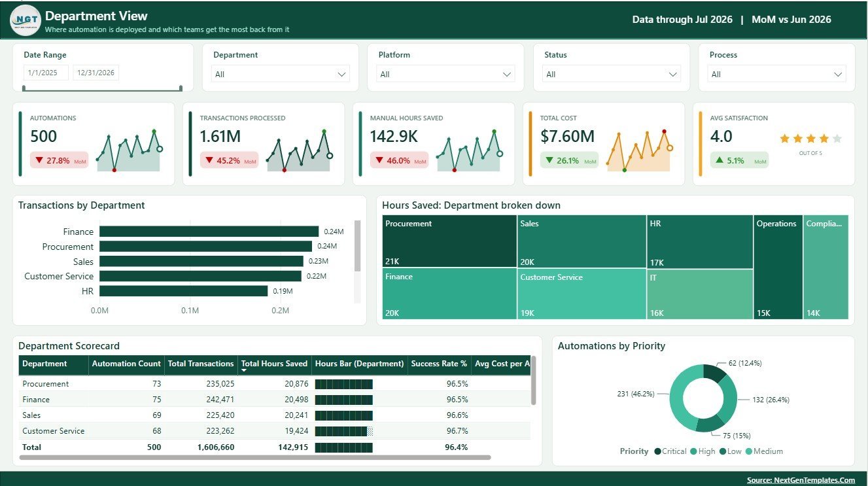Select IT treemap tile
This screenshot has height=486, width=868.
[700, 294]
